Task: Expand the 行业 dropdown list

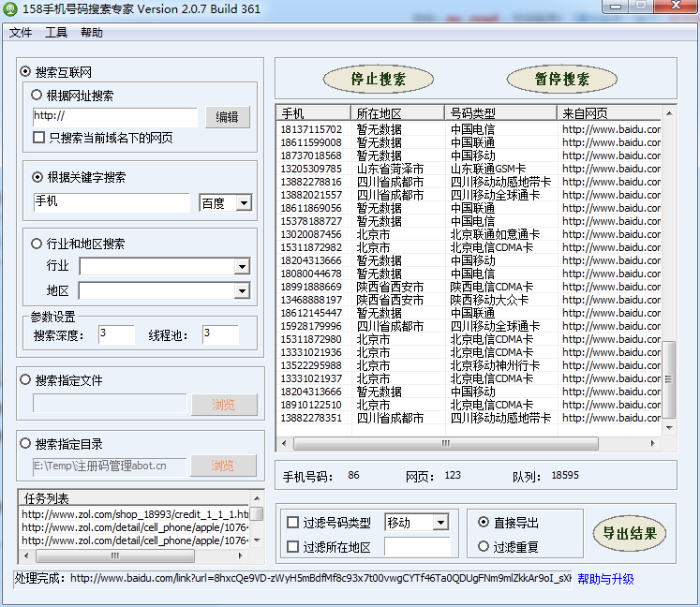Action: [242, 267]
